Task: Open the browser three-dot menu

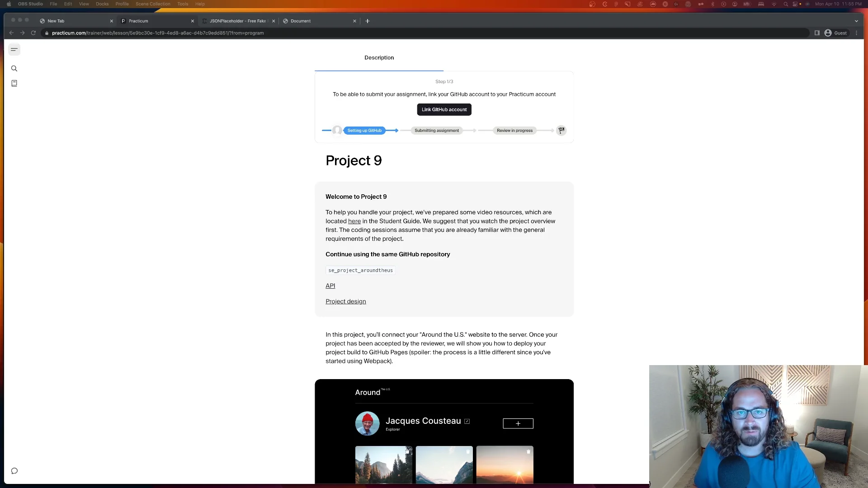Action: coord(857,33)
